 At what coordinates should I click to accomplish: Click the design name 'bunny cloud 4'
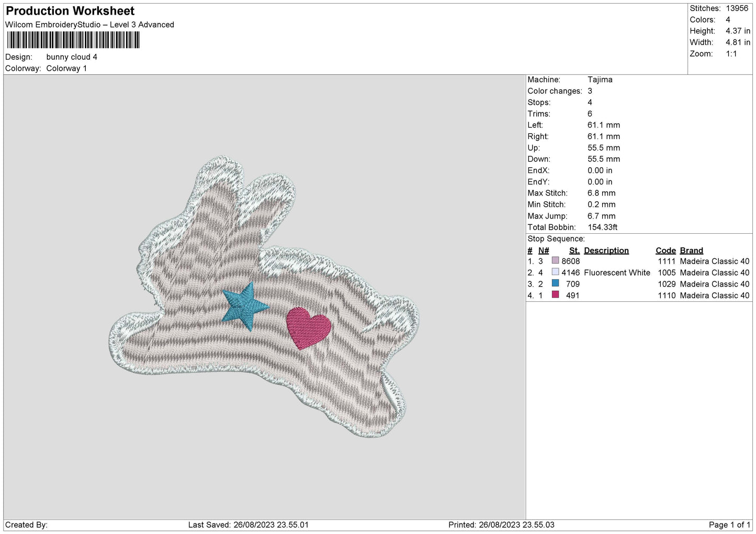72,57
